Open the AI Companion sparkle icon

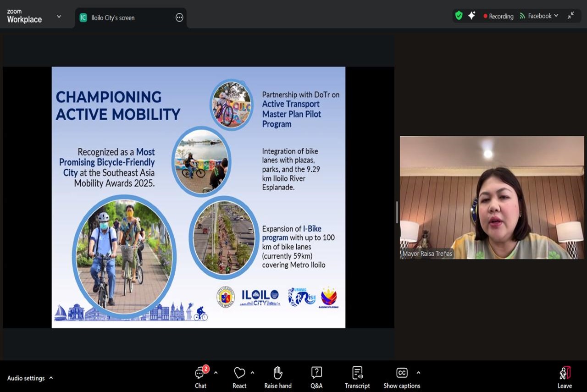pyautogui.click(x=471, y=16)
